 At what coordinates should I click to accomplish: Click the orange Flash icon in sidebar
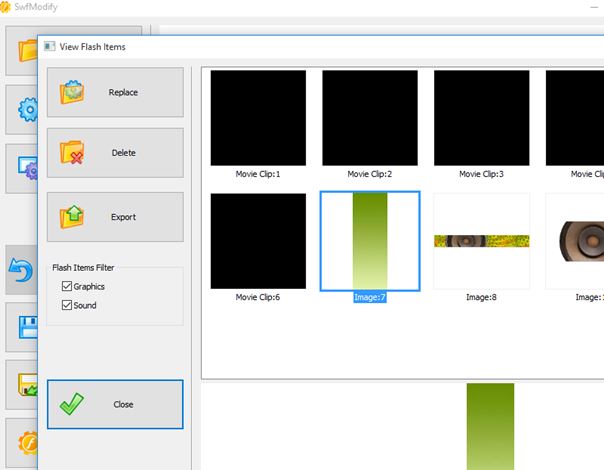click(28, 443)
